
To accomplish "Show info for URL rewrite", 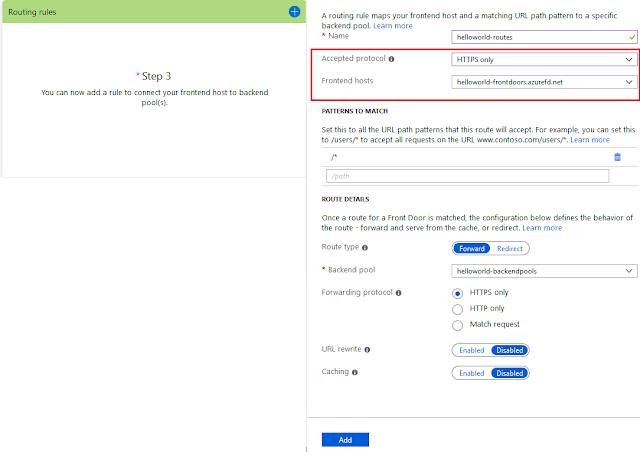I will point(367,350).
